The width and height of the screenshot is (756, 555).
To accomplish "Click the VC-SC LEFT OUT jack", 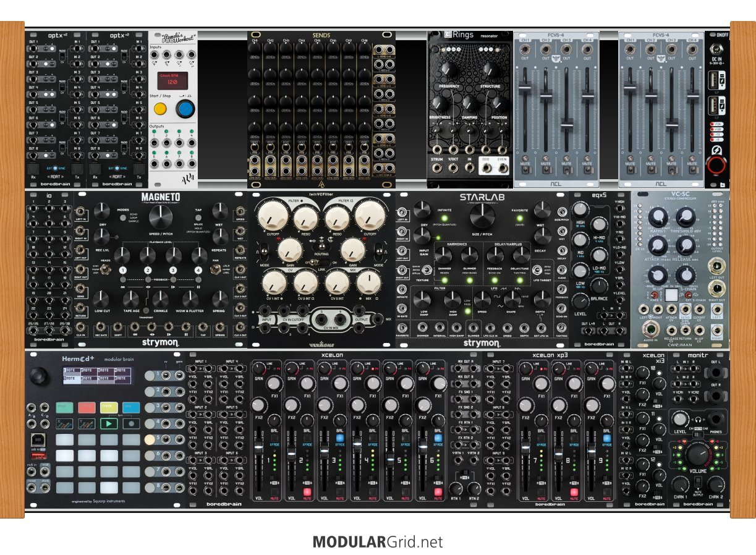I will [x=716, y=266].
